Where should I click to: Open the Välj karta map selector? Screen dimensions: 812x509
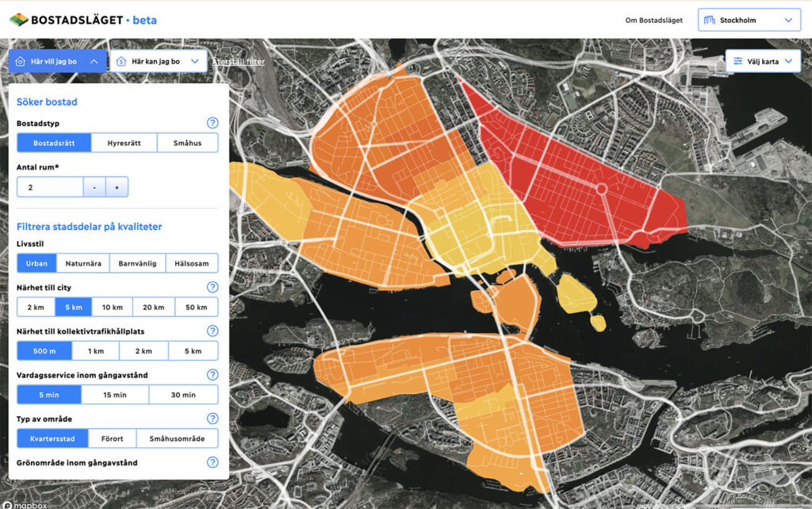(763, 61)
